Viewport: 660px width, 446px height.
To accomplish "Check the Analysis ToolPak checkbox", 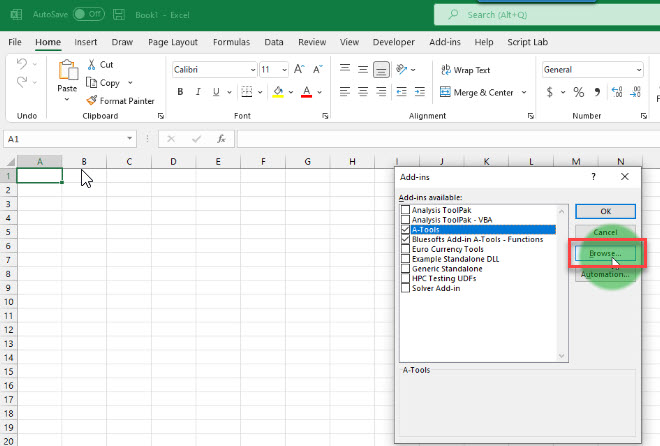I will click(405, 211).
